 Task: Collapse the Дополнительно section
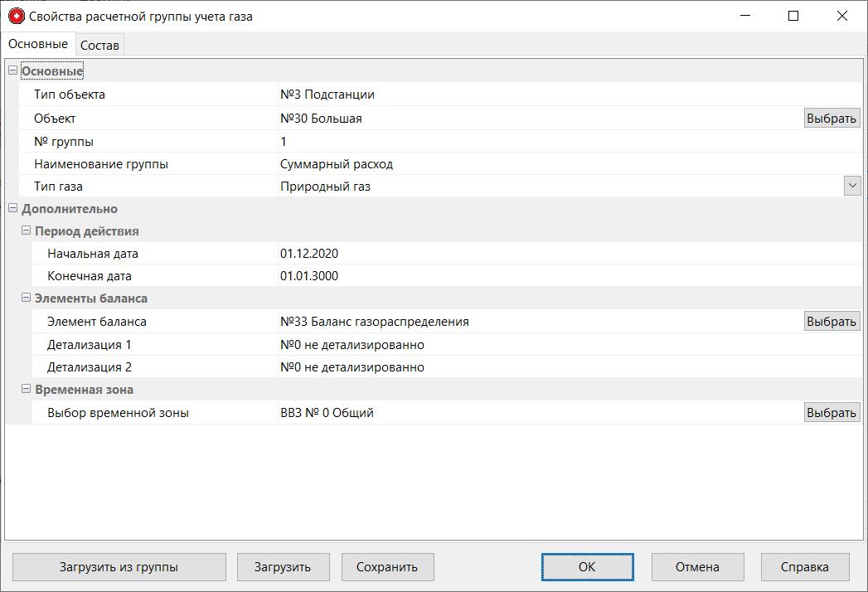pyautogui.click(x=12, y=209)
